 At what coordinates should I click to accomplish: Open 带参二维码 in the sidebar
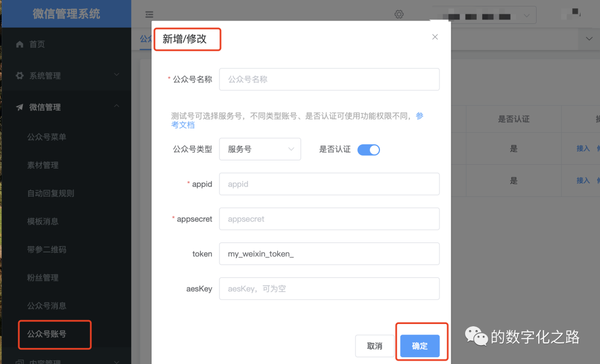(47, 250)
